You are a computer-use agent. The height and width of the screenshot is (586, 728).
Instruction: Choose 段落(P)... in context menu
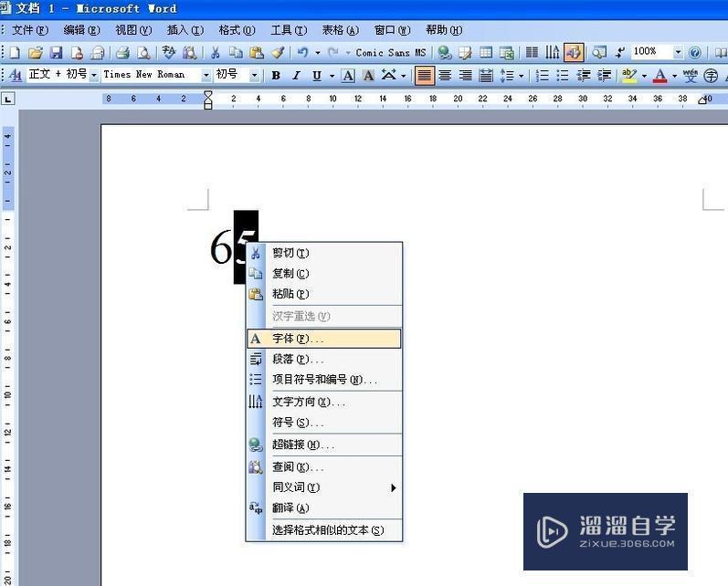coord(324,359)
